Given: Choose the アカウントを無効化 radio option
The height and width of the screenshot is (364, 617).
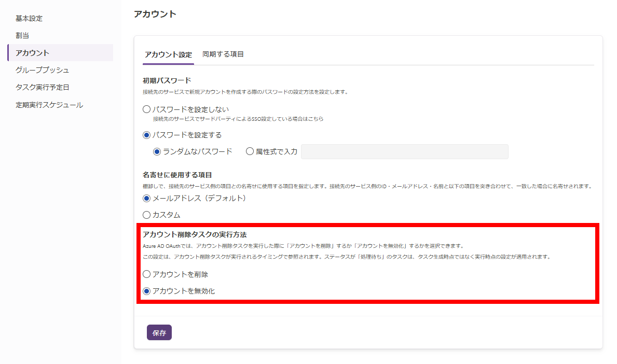Looking at the screenshot, I should tap(147, 291).
